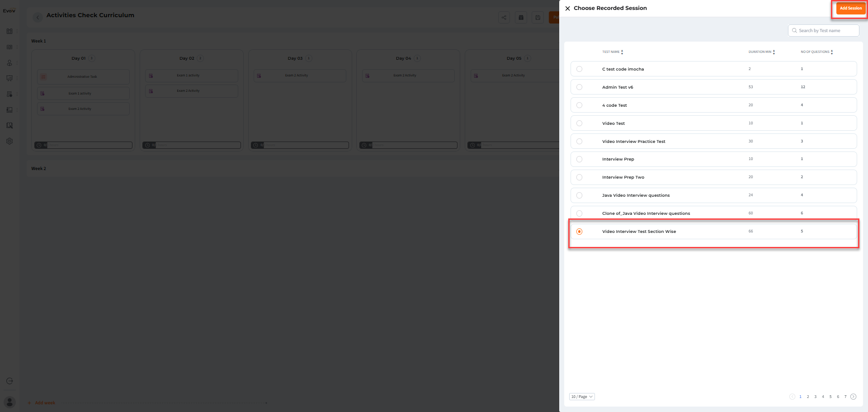This screenshot has height=412, width=868.
Task: Sort the table by Test Name
Action: [x=622, y=52]
